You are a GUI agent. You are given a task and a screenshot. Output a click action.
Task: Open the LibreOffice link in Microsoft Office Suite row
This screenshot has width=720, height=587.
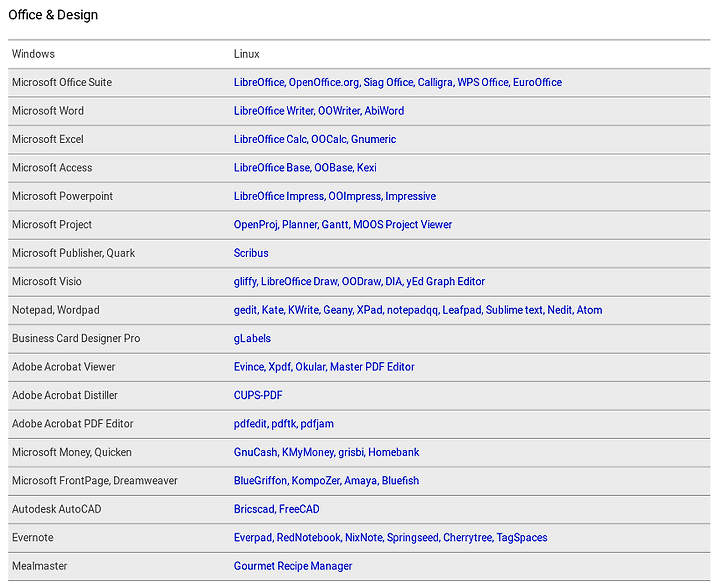coord(259,82)
